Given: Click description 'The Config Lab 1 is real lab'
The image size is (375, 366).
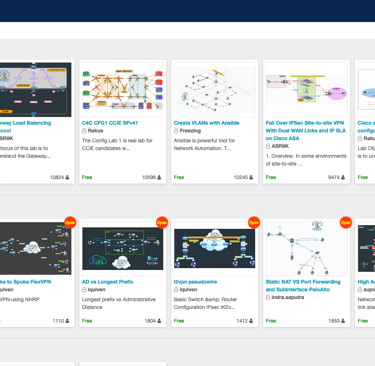Looking at the screenshot, I should click(x=117, y=144).
